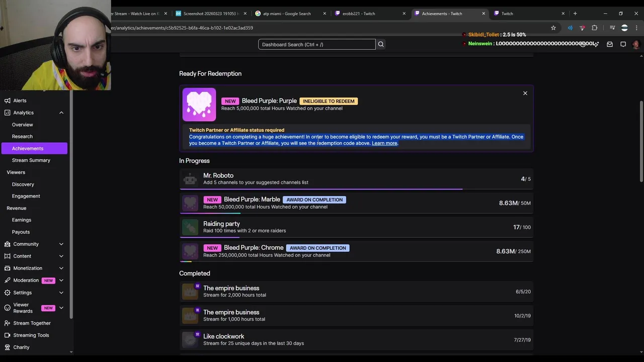Image resolution: width=644 pixels, height=362 pixels.
Task: Open Earnings under Revenue
Action: tap(22, 220)
